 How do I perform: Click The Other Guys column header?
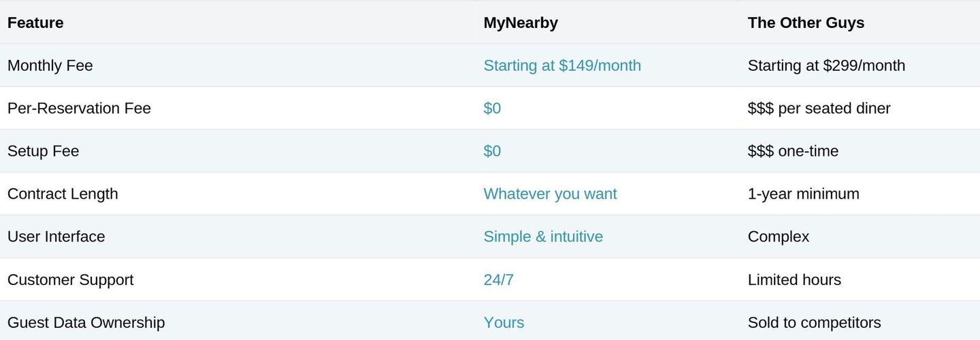click(806, 22)
